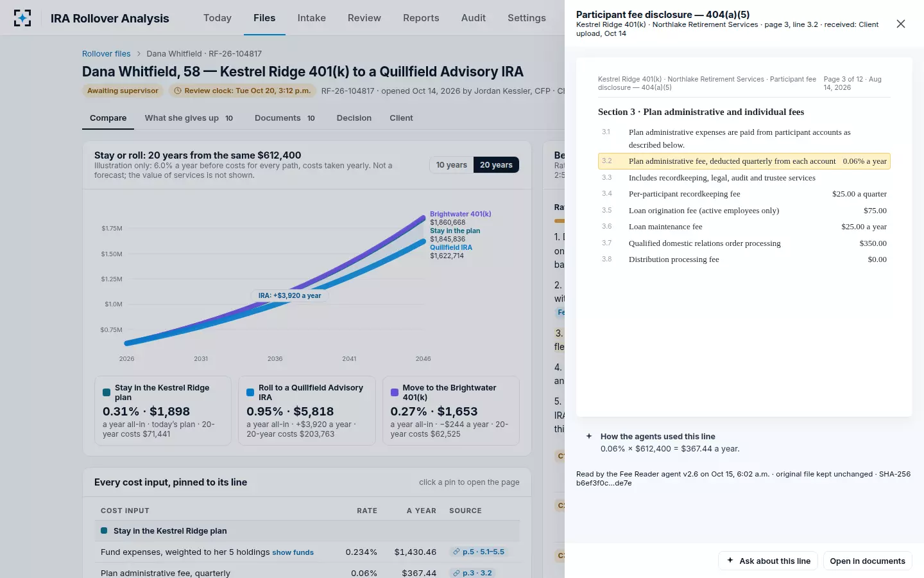Open the Files navigation tab

point(264,18)
